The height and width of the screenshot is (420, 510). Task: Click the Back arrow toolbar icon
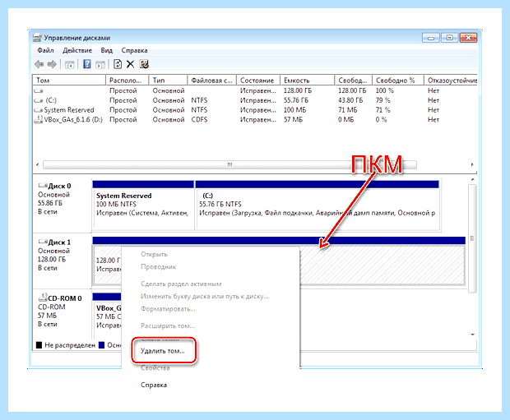[x=39, y=64]
